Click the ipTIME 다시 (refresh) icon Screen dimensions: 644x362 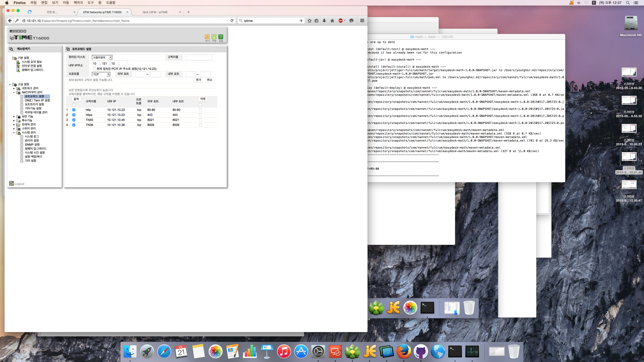[207, 37]
